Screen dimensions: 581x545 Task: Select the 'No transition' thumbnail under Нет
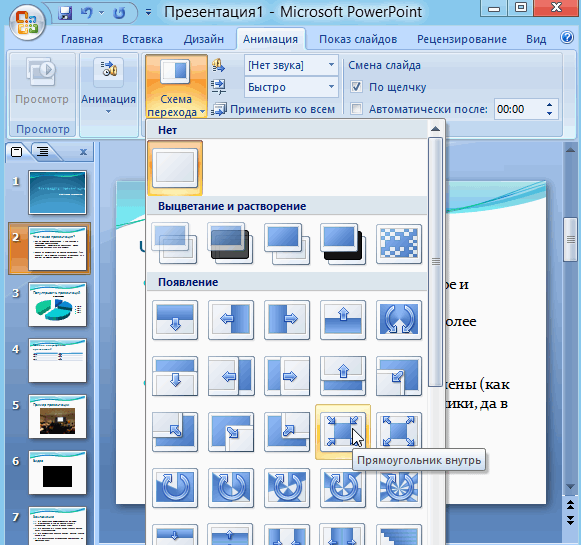coord(175,168)
